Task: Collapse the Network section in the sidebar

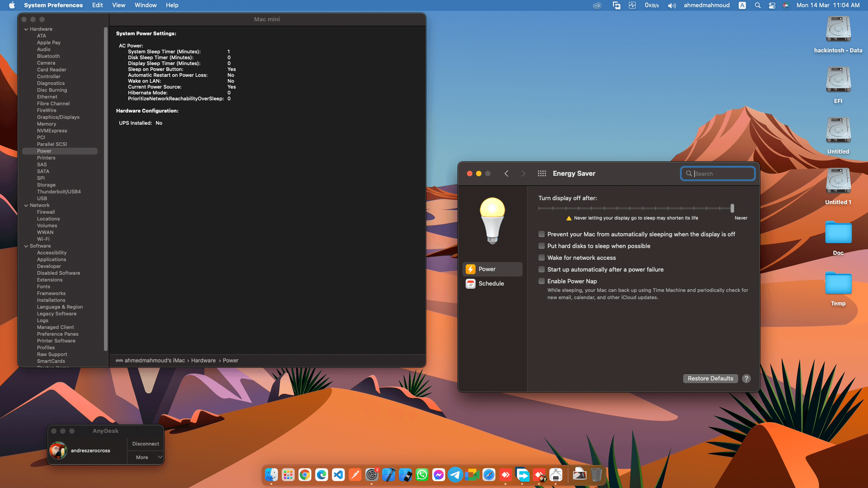Action: pyautogui.click(x=26, y=206)
